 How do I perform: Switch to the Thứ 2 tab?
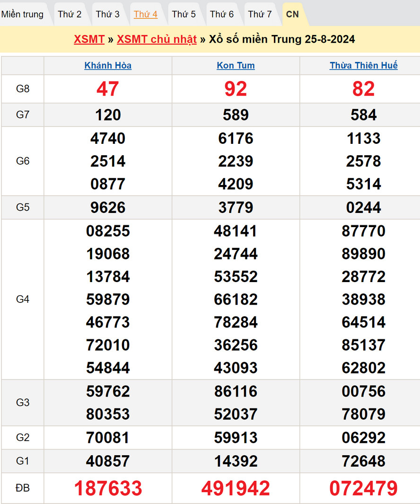coord(70,14)
